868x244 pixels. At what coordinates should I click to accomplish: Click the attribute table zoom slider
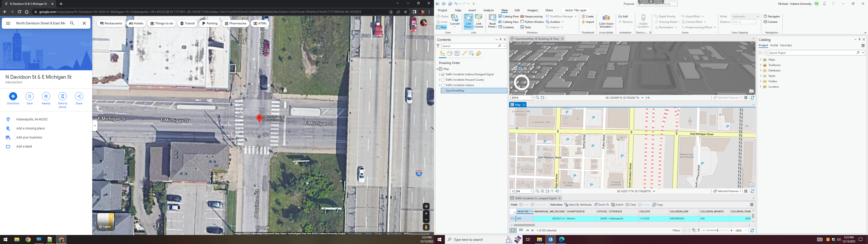click(717, 230)
